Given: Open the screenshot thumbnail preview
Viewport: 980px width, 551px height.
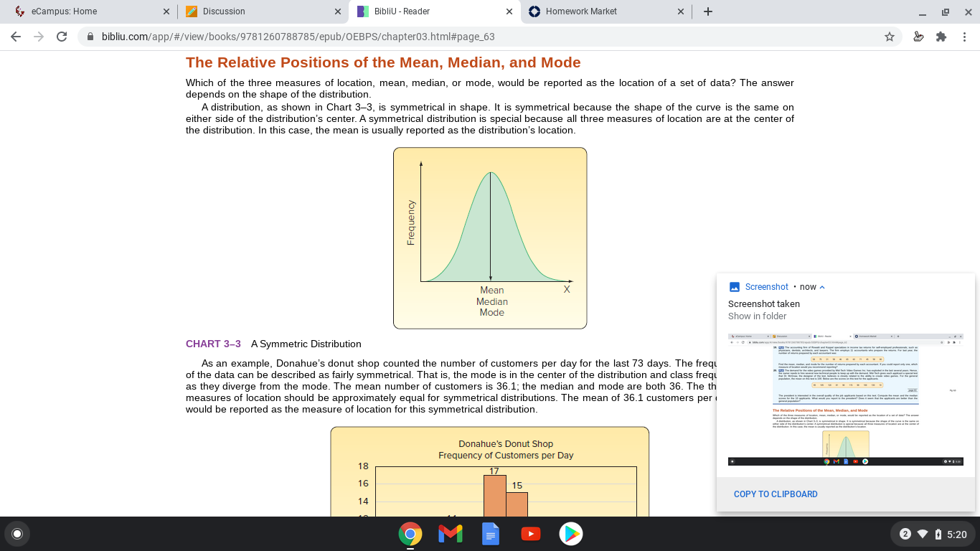Looking at the screenshot, I should point(846,400).
